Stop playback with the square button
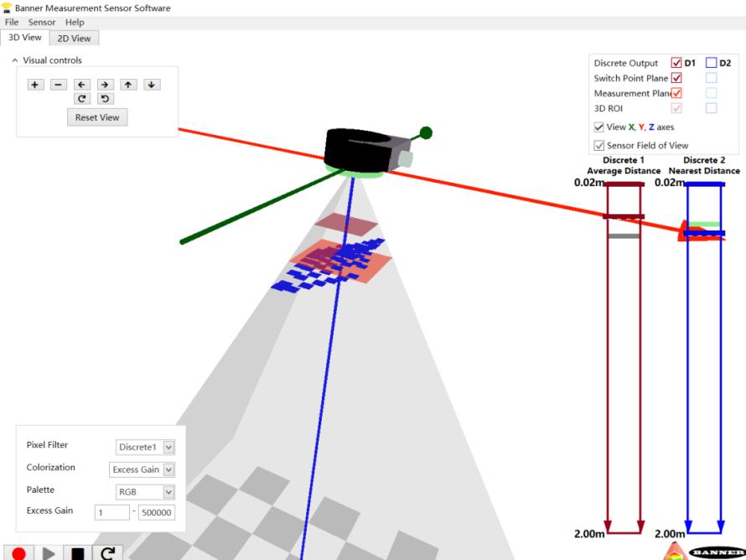 pyautogui.click(x=78, y=553)
